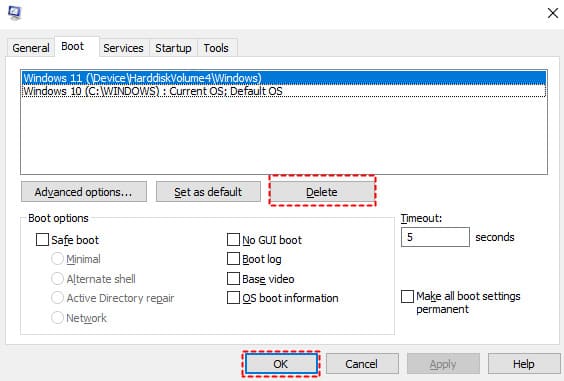The width and height of the screenshot is (564, 381).
Task: Open the Services tab
Action: [123, 48]
